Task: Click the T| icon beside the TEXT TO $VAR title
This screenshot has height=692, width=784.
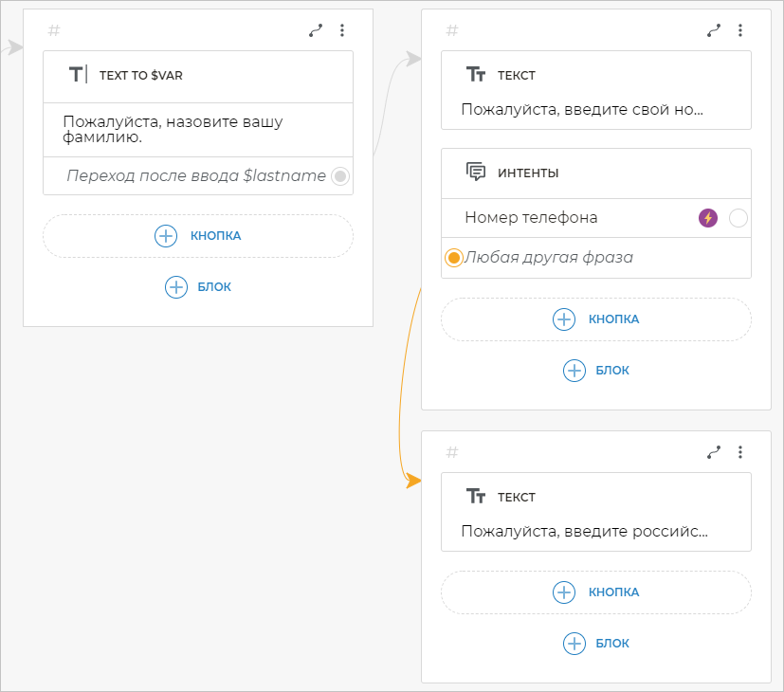Action: click(78, 75)
